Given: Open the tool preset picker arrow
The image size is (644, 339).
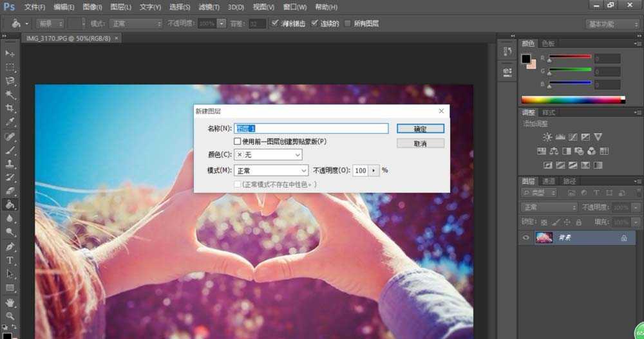Looking at the screenshot, I should [x=26, y=24].
